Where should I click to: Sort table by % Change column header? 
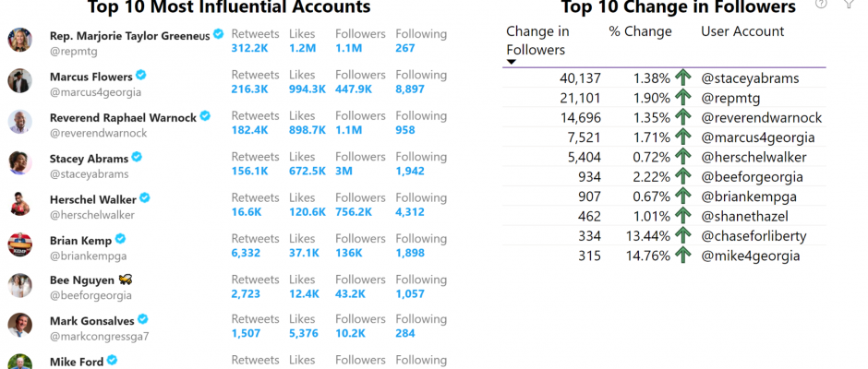pos(640,31)
